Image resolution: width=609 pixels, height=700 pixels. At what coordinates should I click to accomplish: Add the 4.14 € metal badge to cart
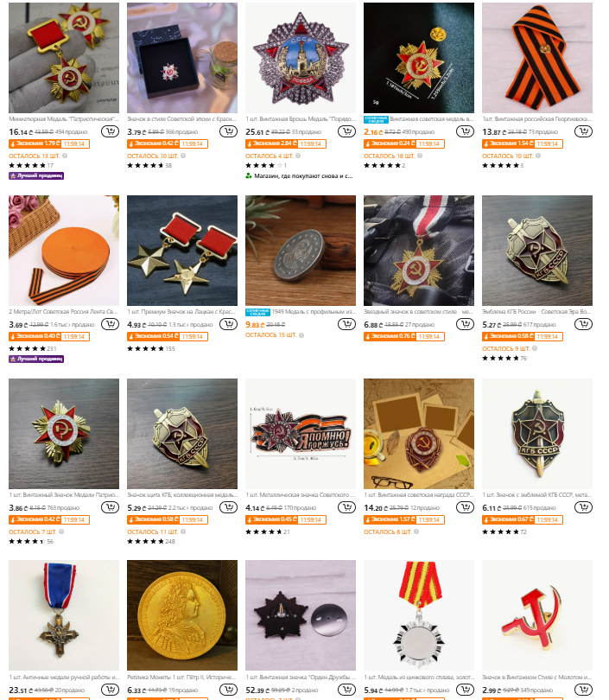[x=346, y=507]
